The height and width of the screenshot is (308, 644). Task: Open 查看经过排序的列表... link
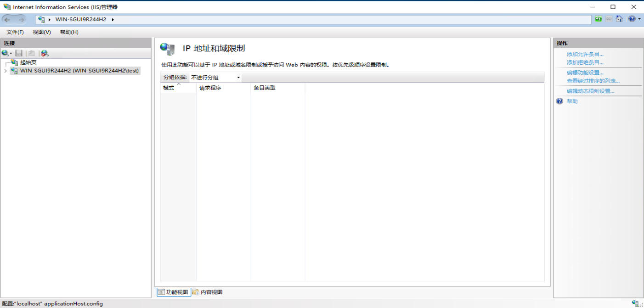593,81
